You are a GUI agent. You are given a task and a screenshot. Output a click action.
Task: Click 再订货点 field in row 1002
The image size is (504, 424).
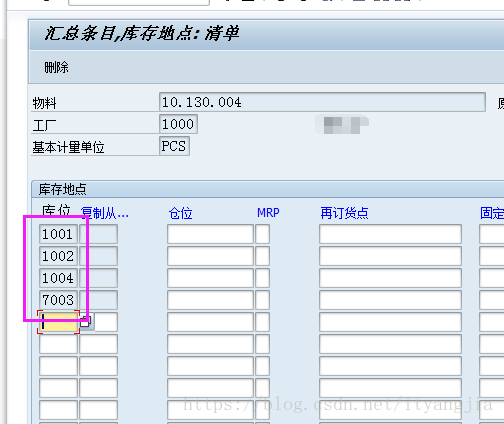pyautogui.click(x=390, y=256)
